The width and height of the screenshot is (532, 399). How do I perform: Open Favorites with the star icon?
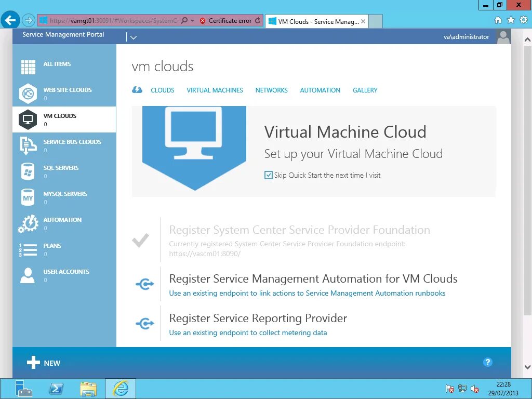click(511, 20)
